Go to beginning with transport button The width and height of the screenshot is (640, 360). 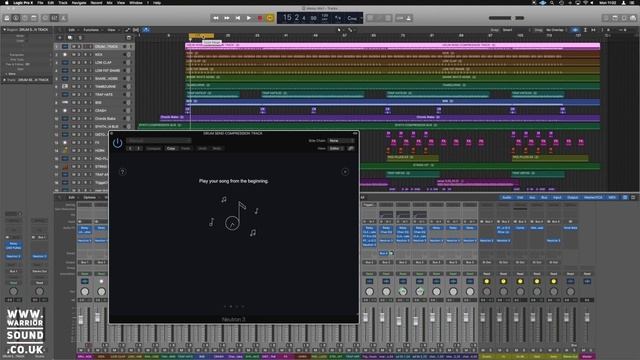tap(238, 18)
